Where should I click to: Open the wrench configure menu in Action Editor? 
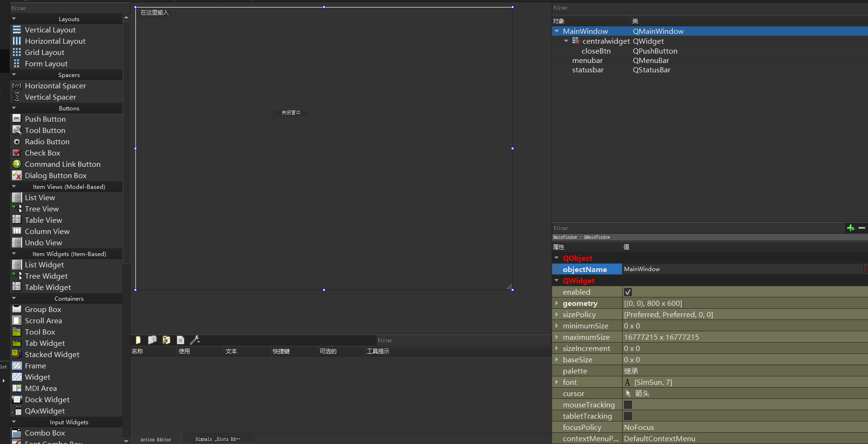(195, 340)
